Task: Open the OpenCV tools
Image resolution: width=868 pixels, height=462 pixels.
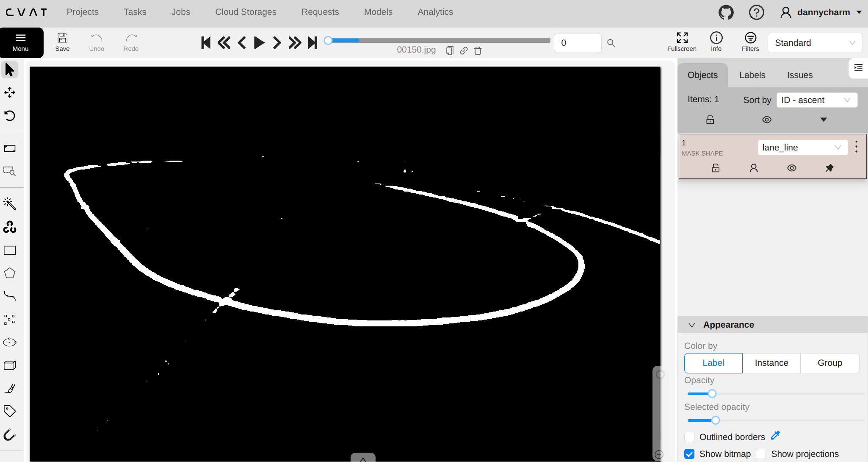Action: click(10, 227)
